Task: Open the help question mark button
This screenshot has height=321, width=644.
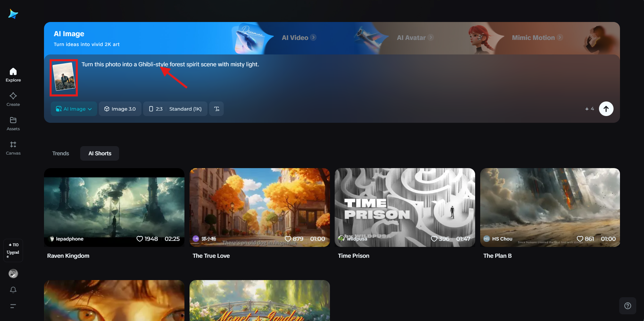Action: [628, 306]
